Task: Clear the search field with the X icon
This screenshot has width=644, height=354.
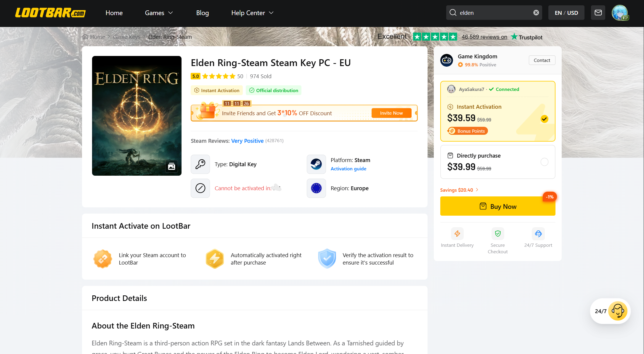Action: [x=536, y=12]
